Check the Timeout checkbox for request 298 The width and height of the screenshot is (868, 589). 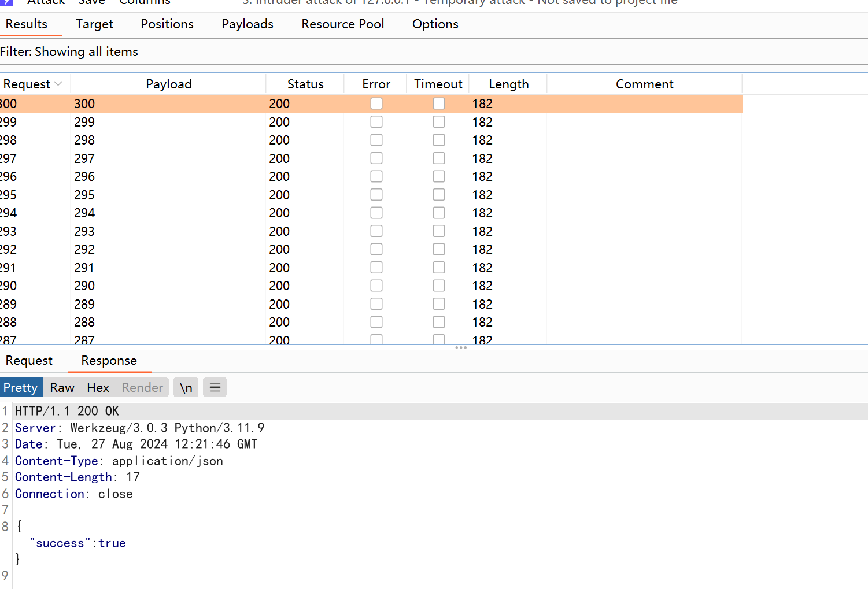(438, 139)
